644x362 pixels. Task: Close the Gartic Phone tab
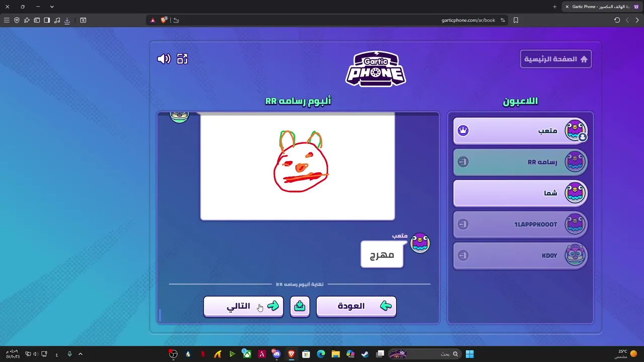click(567, 7)
